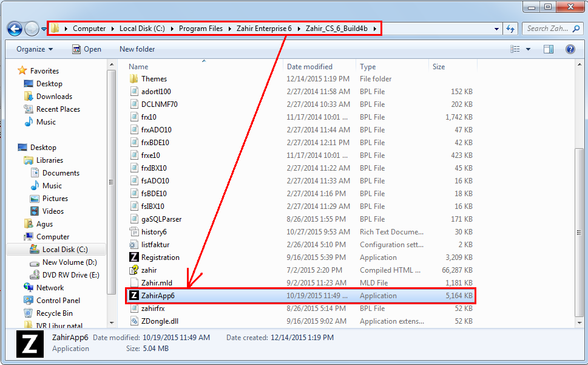Open Recycle Bin from navigation pane
Image resolution: width=588 pixels, height=365 pixels.
[x=55, y=313]
